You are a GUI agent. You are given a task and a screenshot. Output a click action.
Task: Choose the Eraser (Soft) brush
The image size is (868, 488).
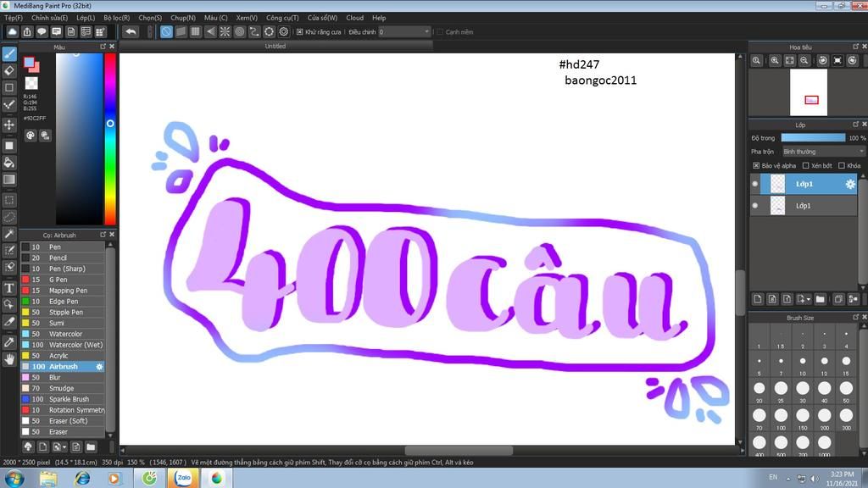[63, 421]
